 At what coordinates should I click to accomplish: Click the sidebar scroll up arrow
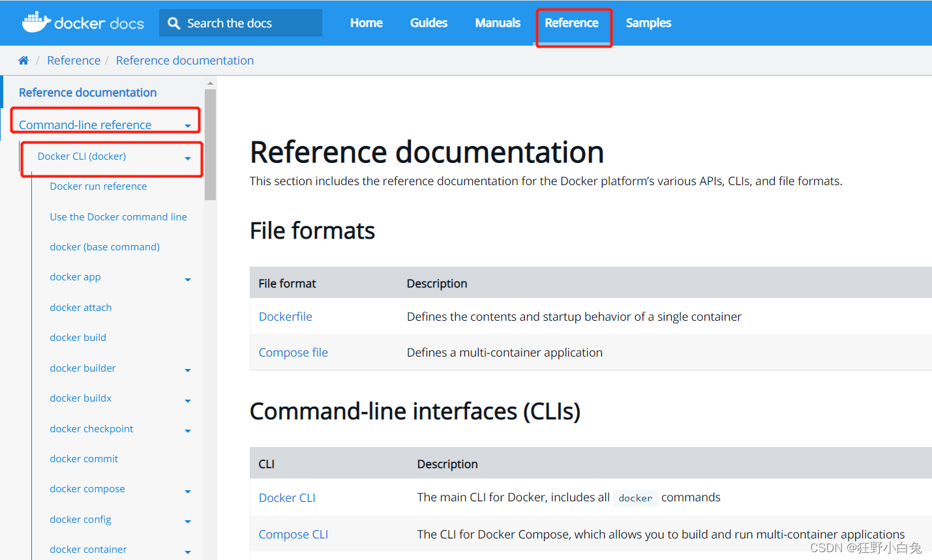pos(210,83)
